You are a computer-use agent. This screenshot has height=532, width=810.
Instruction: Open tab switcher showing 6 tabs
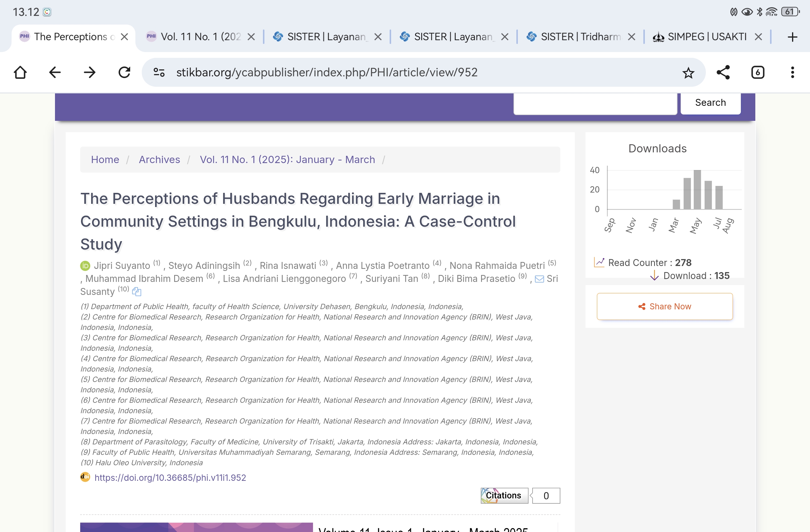pos(758,72)
